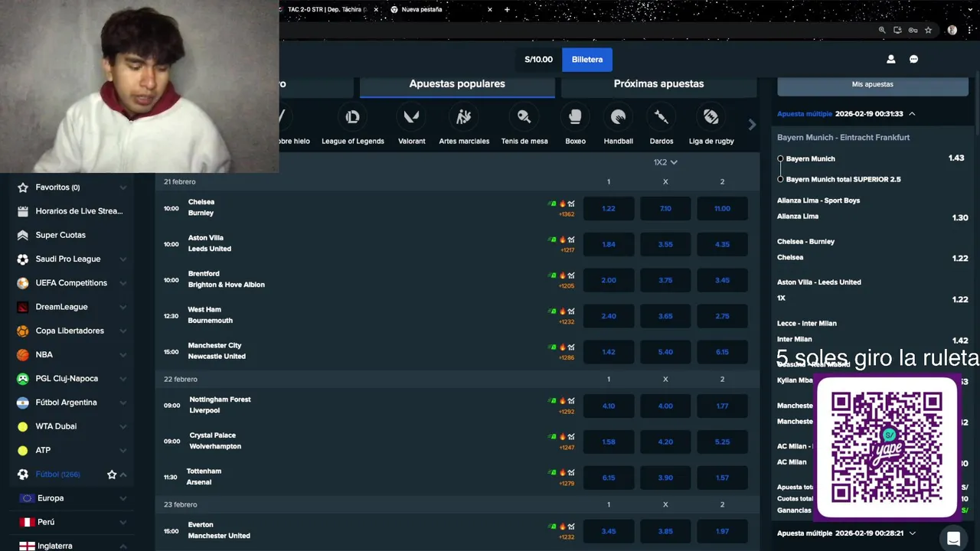Switch to Próximas apuestas tab
The width and height of the screenshot is (980, 551).
(x=658, y=84)
